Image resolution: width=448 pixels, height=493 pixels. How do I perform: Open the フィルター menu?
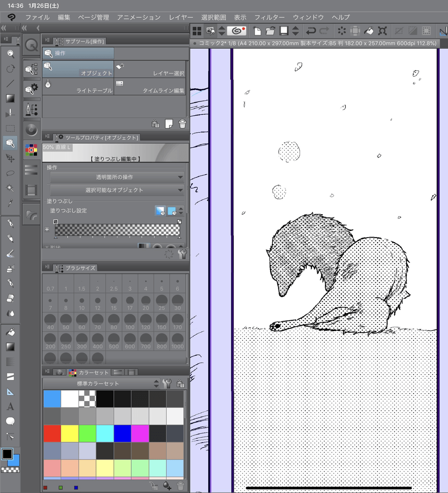(269, 17)
